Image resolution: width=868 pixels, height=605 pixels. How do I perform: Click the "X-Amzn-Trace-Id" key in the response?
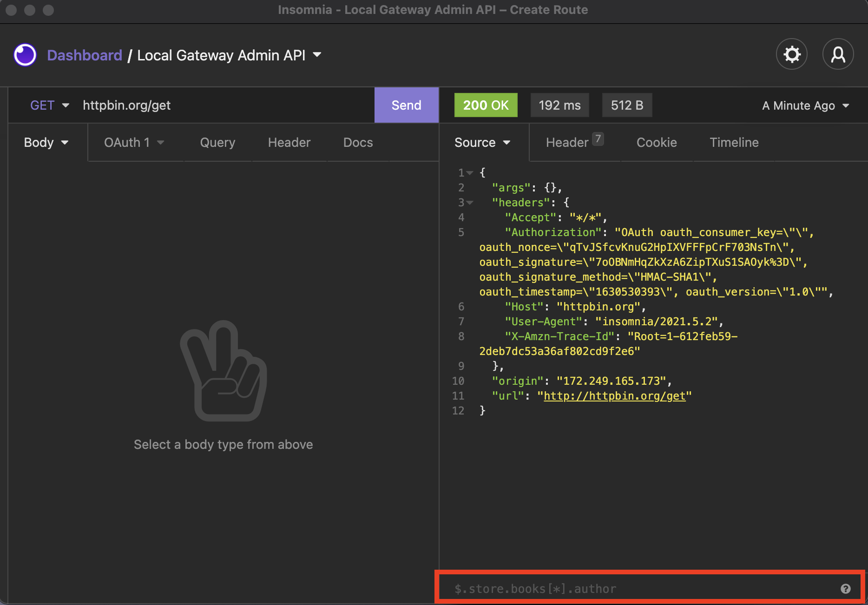click(x=559, y=336)
